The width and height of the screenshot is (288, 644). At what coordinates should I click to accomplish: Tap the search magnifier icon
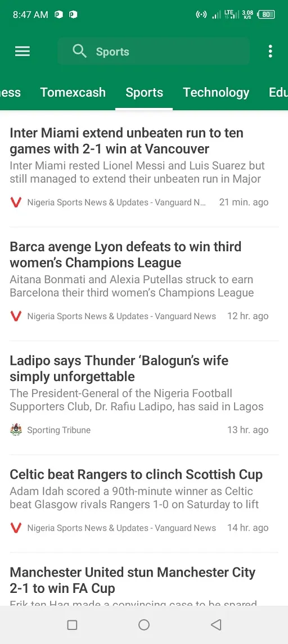click(x=79, y=51)
